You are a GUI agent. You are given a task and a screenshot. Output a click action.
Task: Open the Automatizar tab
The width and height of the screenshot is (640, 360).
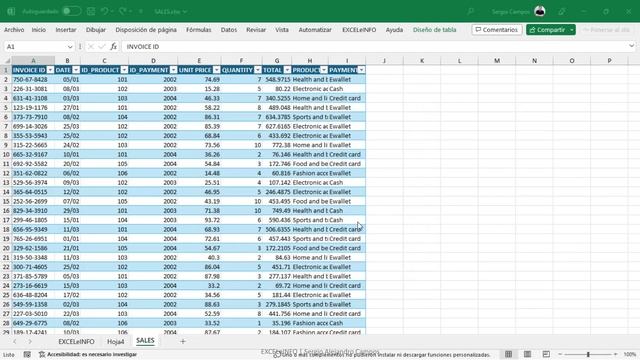tap(315, 30)
